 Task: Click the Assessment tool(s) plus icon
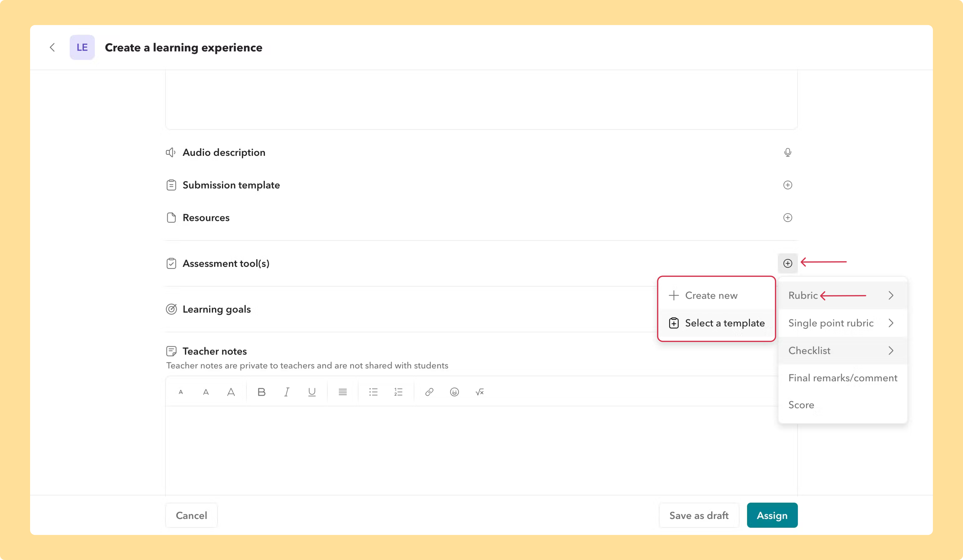coord(788,263)
